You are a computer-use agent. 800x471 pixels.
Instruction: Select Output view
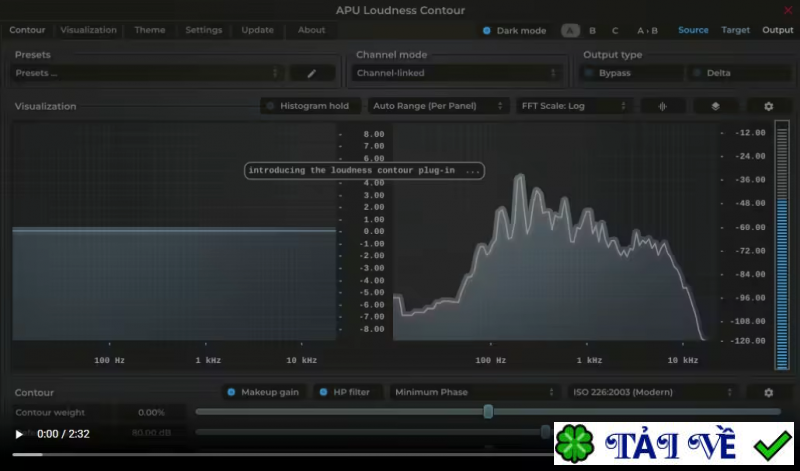click(778, 30)
